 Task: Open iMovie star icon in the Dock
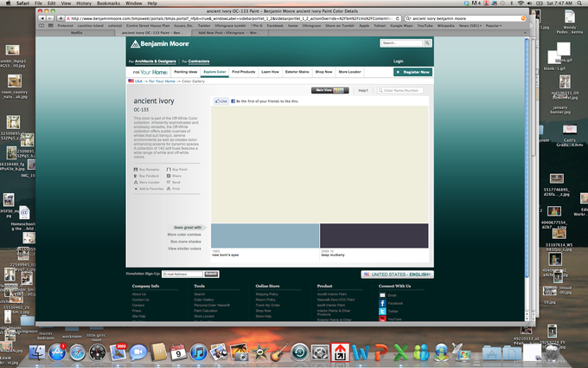259,353
